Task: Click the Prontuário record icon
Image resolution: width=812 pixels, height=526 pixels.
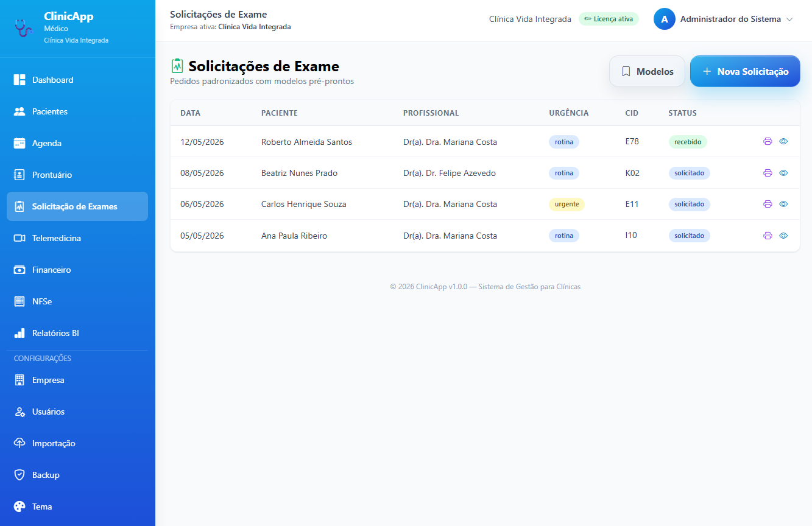Action: pos(19,175)
